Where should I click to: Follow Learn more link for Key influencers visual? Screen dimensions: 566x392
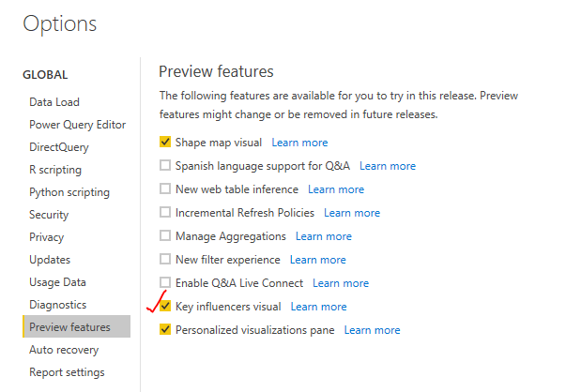pyautogui.click(x=319, y=307)
